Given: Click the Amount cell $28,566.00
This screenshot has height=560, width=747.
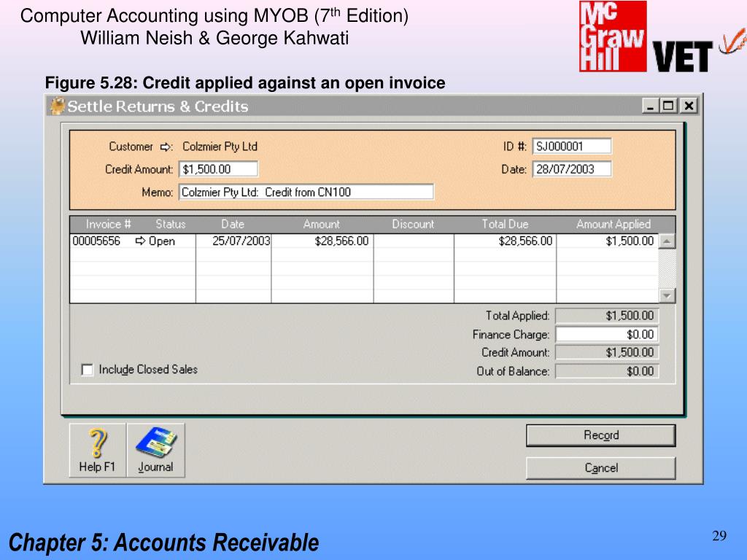Looking at the screenshot, I should pyautogui.click(x=322, y=241).
